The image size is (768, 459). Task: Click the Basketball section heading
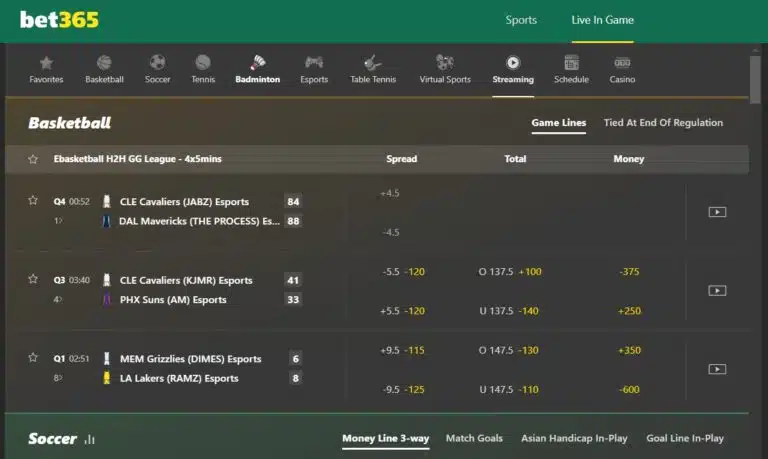[x=70, y=123]
